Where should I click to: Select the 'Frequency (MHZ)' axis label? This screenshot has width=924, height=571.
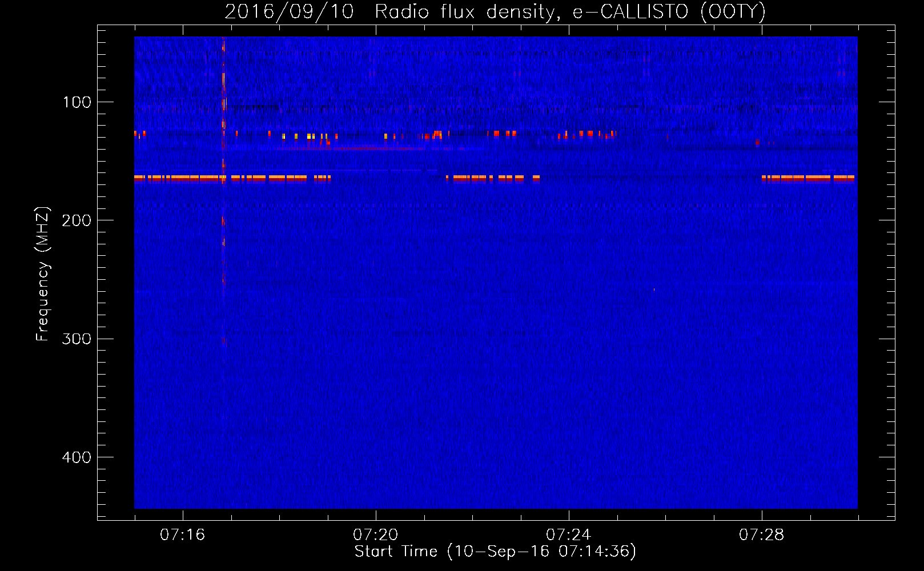coord(43,274)
